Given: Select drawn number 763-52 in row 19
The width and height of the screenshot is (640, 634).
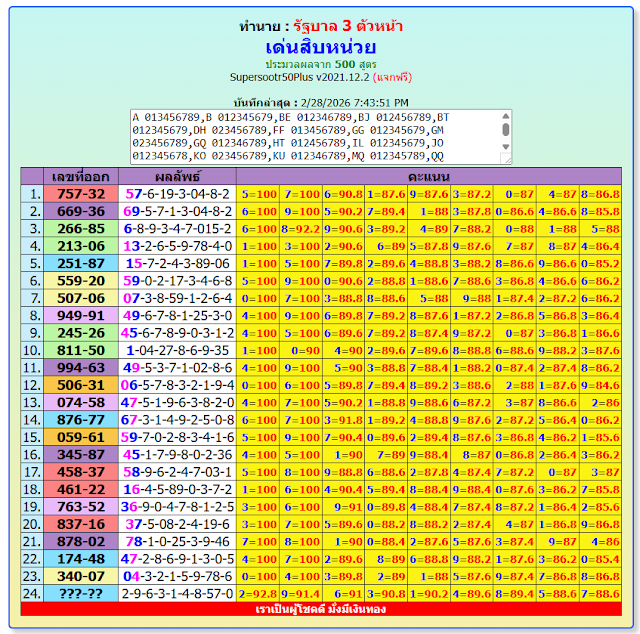Looking at the screenshot, I should point(81,507).
